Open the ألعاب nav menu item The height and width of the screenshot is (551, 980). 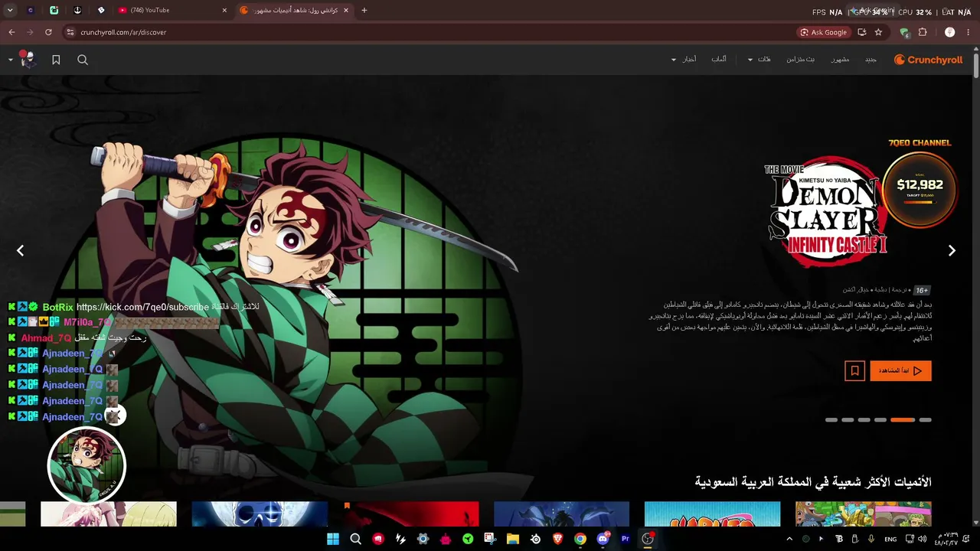[719, 60]
